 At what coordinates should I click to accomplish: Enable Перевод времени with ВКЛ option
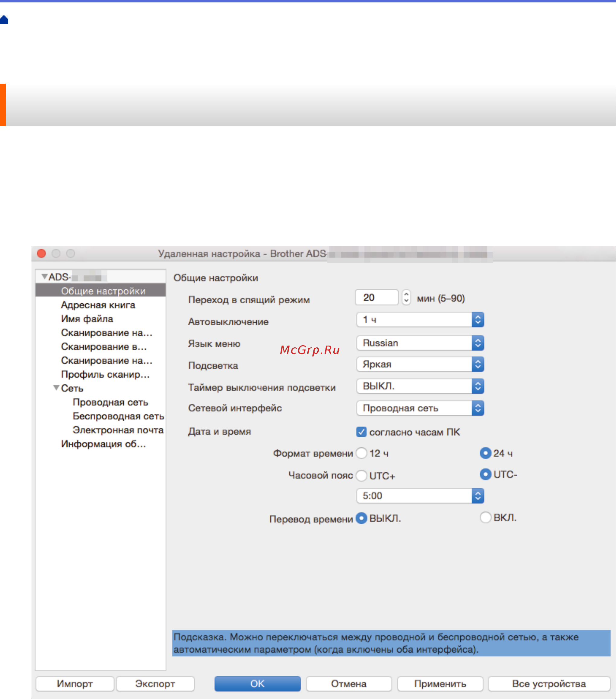pos(485,518)
